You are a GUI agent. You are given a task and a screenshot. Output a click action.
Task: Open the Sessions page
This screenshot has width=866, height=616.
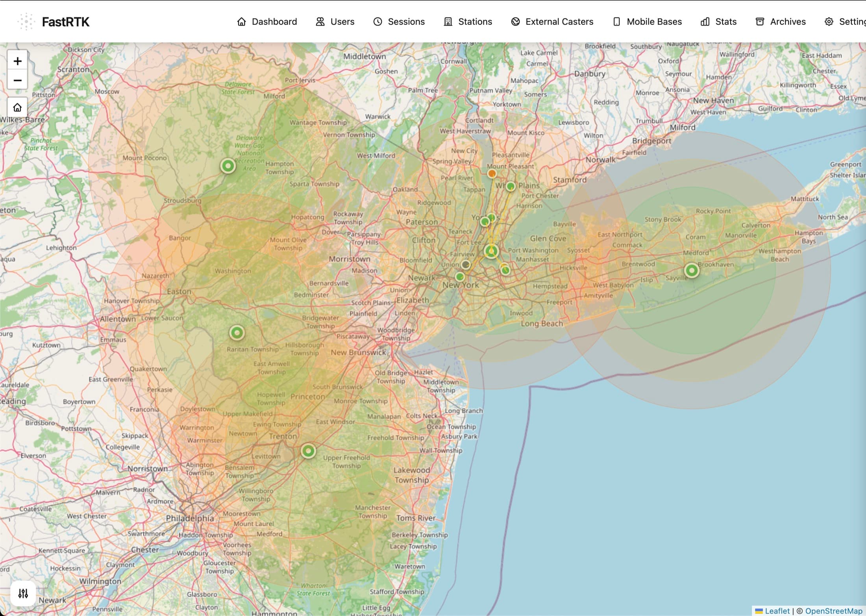(x=399, y=22)
